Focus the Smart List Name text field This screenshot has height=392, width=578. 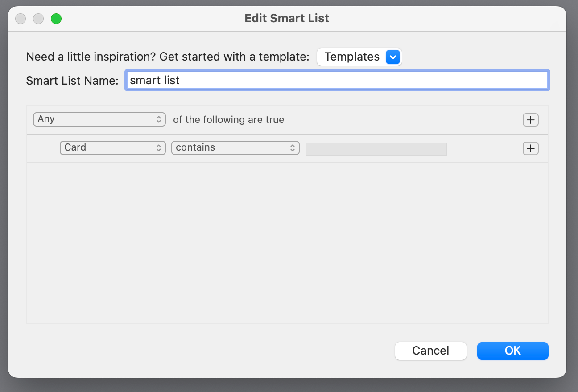pyautogui.click(x=337, y=81)
